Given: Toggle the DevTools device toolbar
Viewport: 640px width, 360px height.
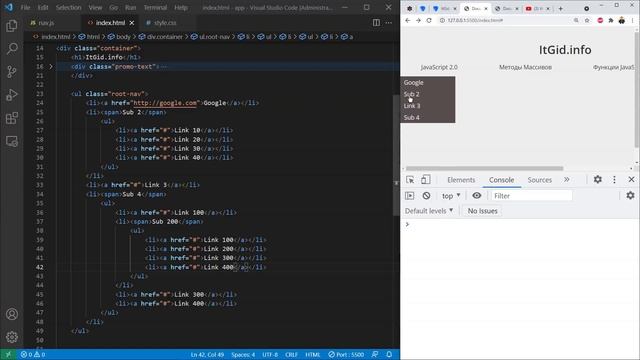Looking at the screenshot, I should (x=425, y=180).
